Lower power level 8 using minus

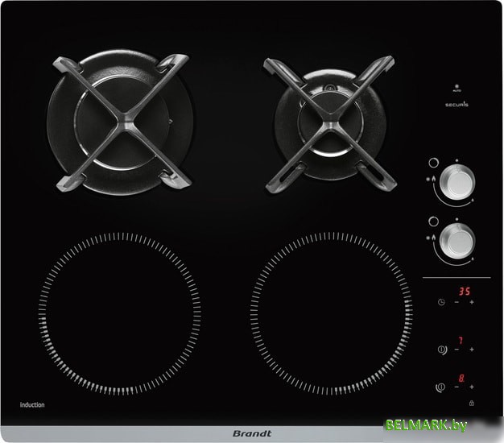click(x=456, y=387)
